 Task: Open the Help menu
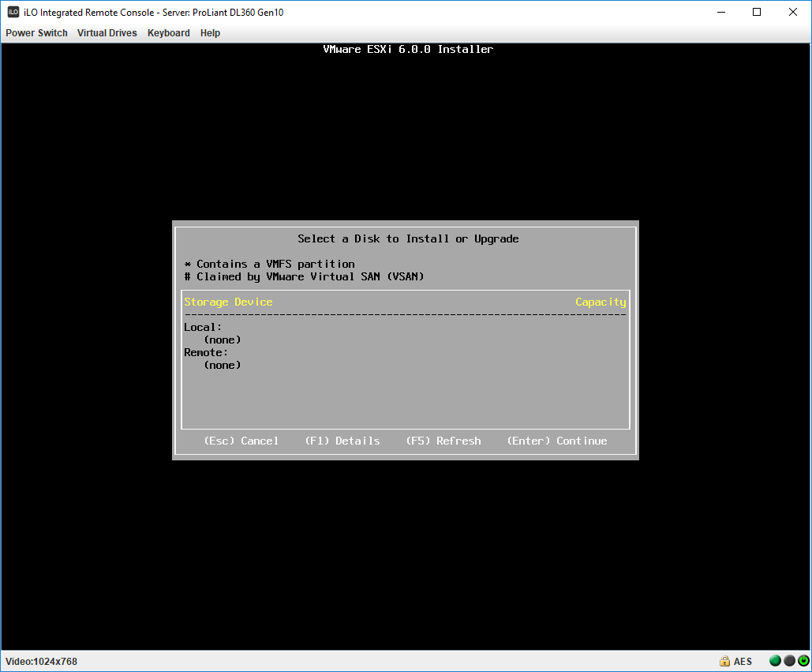point(210,32)
